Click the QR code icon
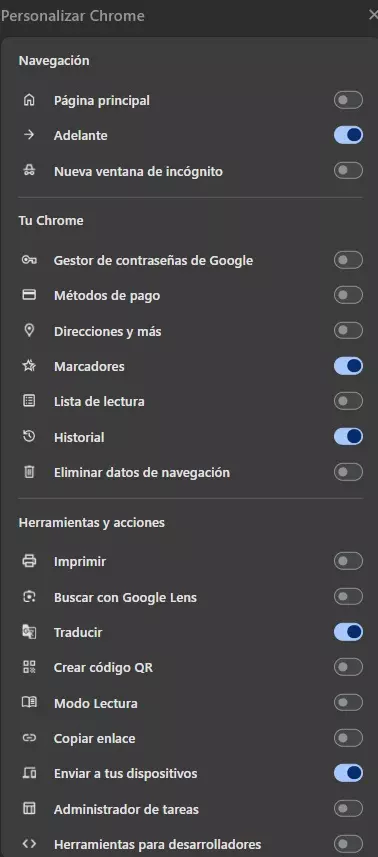The height and width of the screenshot is (857, 378). pyautogui.click(x=29, y=667)
